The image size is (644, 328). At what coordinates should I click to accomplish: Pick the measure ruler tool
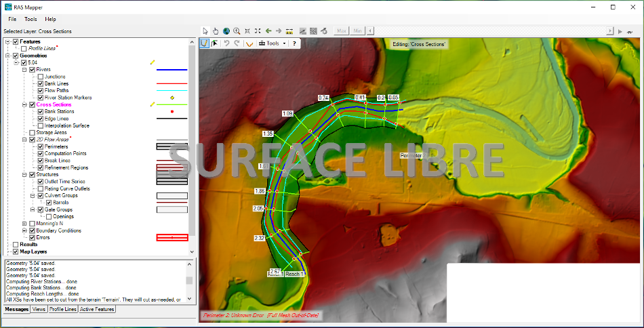tap(289, 31)
